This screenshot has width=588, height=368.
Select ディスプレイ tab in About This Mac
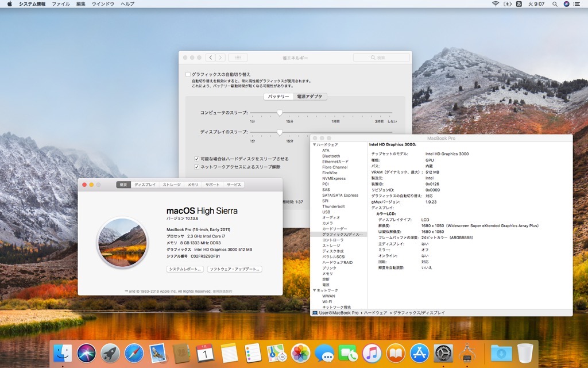[x=145, y=185]
